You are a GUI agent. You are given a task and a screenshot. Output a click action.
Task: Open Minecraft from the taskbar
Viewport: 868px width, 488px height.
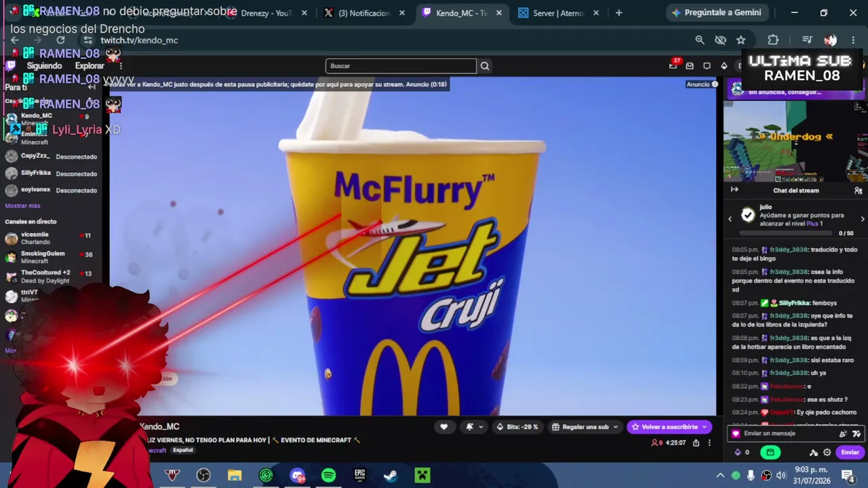pos(422,475)
